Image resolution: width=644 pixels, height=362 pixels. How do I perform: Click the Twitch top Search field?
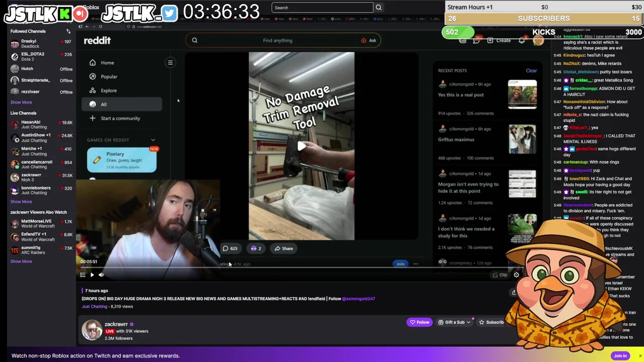pos(322,8)
